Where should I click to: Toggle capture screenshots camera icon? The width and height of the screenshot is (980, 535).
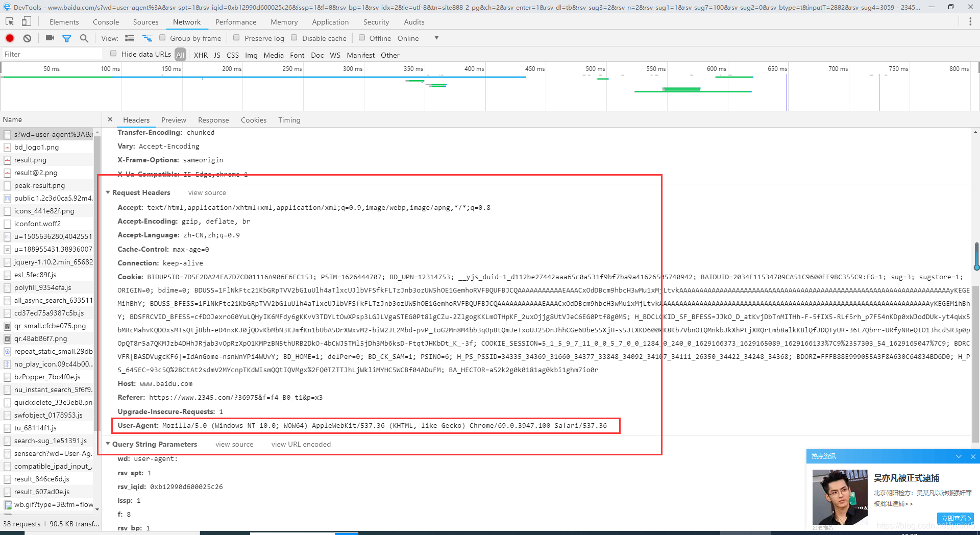tap(50, 38)
